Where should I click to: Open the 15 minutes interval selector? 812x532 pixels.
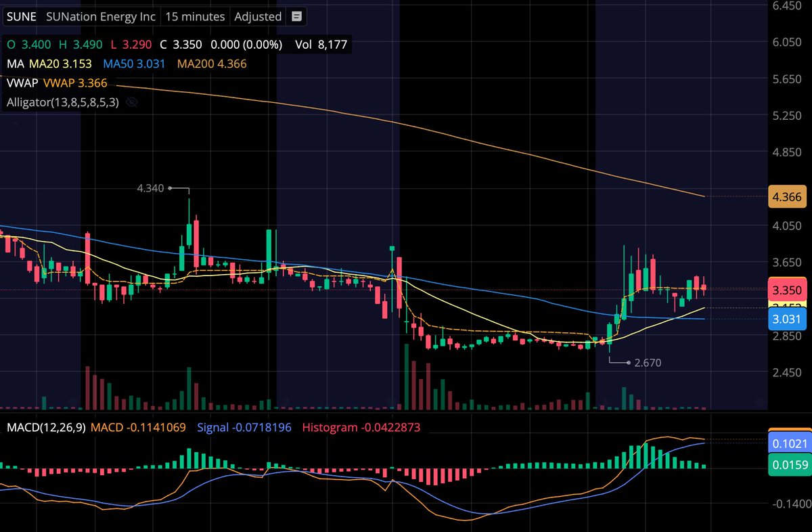[x=194, y=16]
